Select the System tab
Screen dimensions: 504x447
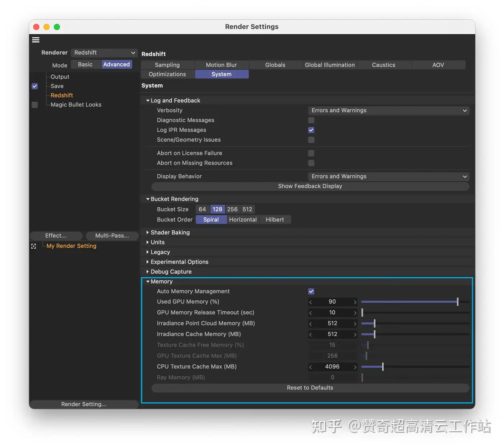(x=221, y=74)
